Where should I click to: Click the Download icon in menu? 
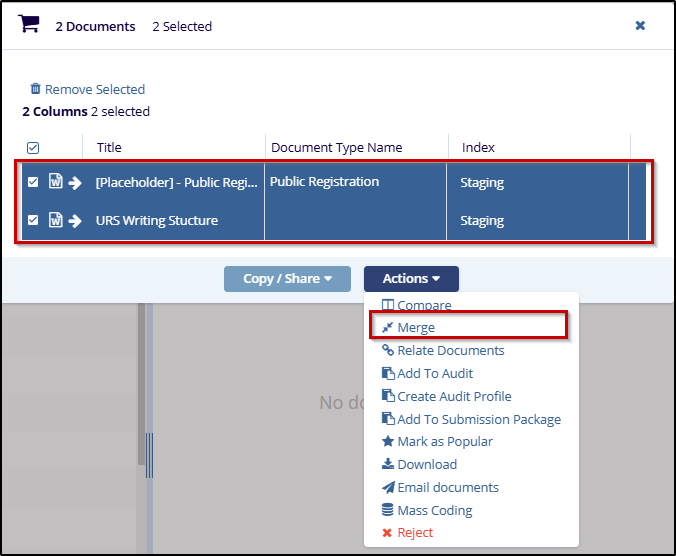[x=388, y=464]
